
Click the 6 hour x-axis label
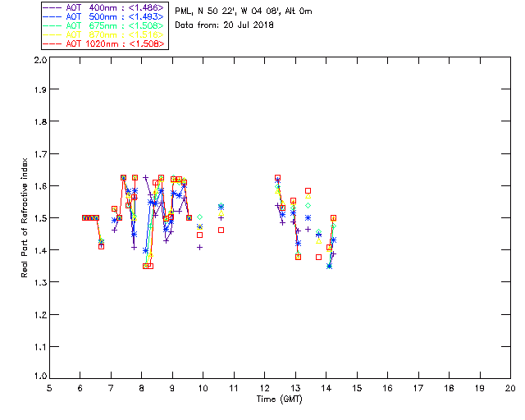pyautogui.click(x=80, y=388)
